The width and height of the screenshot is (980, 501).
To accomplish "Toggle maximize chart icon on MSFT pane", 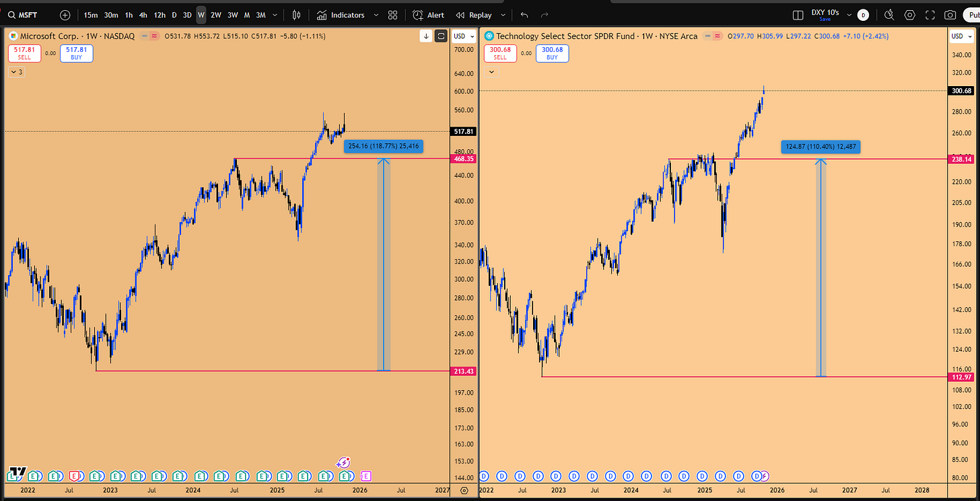I will coord(441,36).
